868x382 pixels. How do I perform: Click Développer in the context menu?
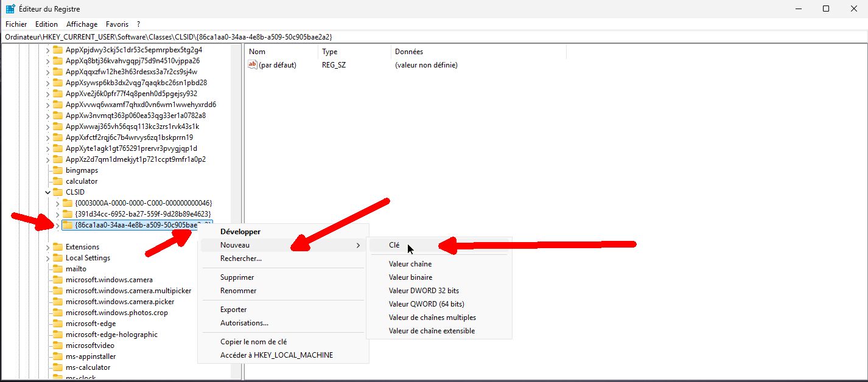pyautogui.click(x=240, y=232)
